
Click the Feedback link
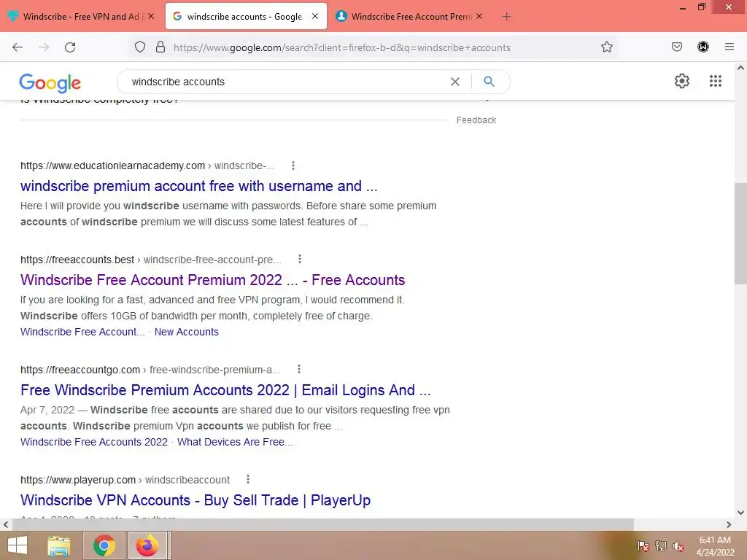coord(476,120)
